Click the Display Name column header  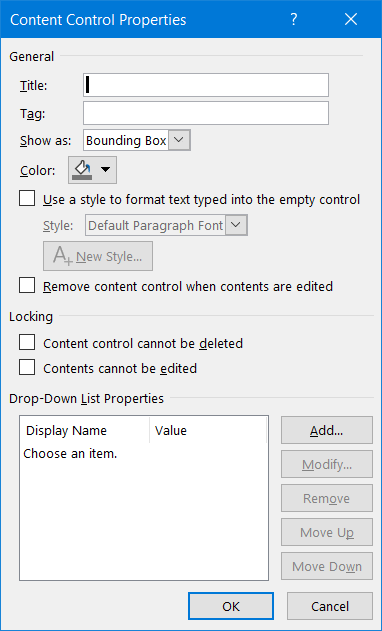[x=85, y=431]
